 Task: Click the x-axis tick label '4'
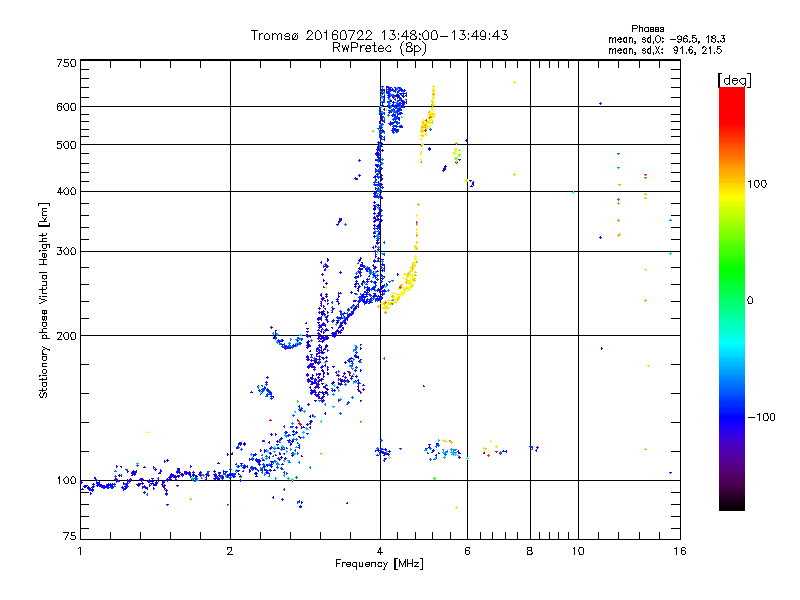tap(380, 551)
